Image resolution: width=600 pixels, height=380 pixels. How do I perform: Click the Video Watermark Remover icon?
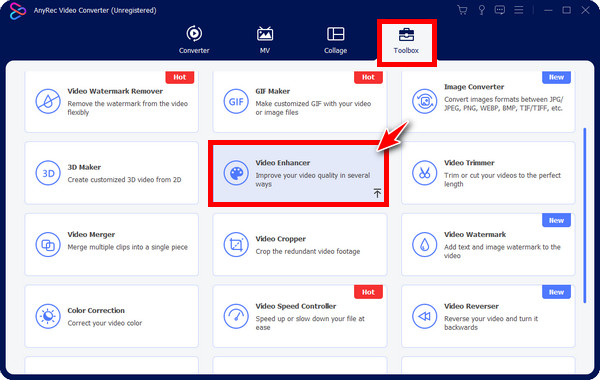tap(48, 101)
